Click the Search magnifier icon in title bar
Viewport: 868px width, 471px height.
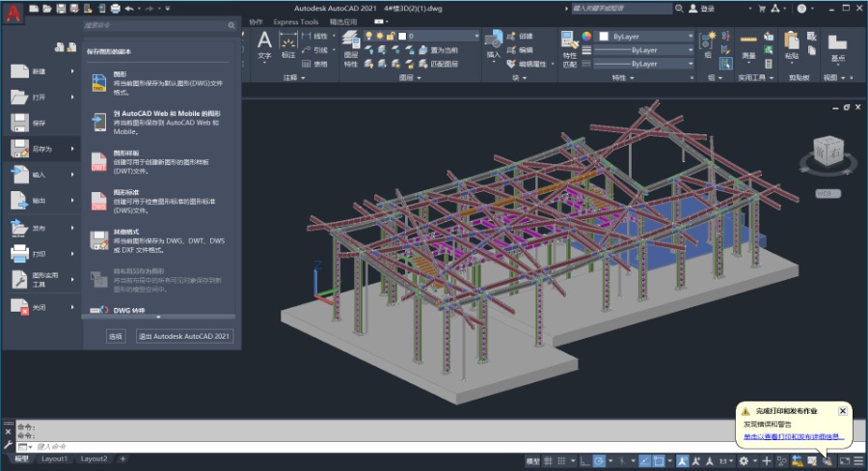[x=679, y=9]
